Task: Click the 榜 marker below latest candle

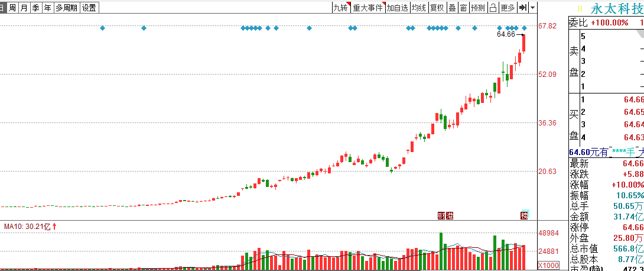Action: pos(525,215)
